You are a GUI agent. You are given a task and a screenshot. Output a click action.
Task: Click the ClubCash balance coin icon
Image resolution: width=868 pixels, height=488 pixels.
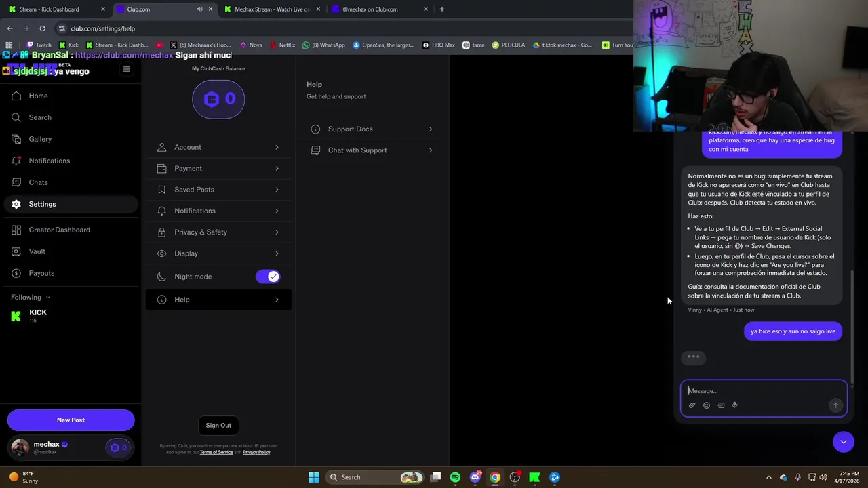click(218, 99)
